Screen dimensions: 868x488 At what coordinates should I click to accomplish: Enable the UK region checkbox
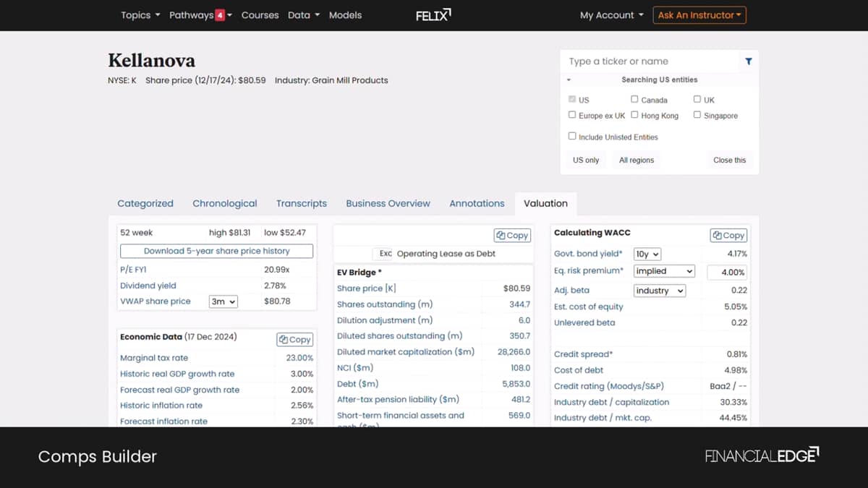coord(697,99)
